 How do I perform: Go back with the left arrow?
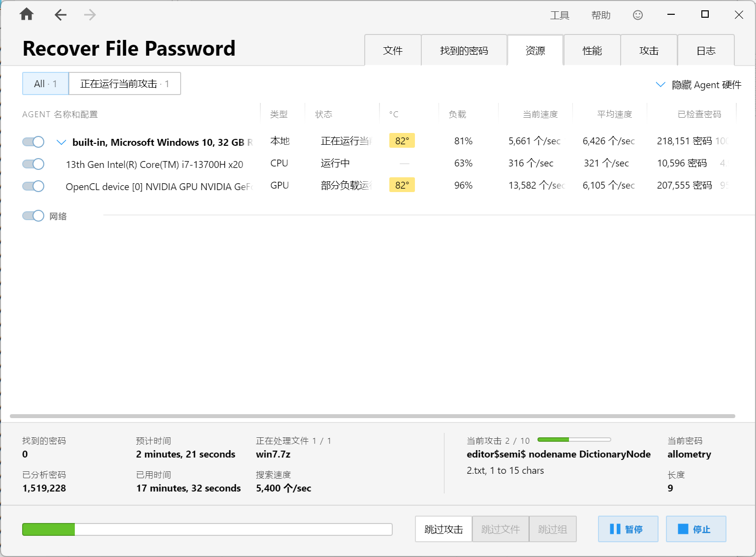click(x=61, y=15)
